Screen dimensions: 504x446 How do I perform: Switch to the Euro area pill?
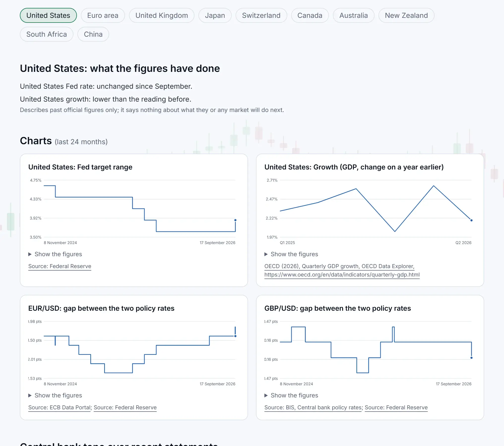click(103, 15)
